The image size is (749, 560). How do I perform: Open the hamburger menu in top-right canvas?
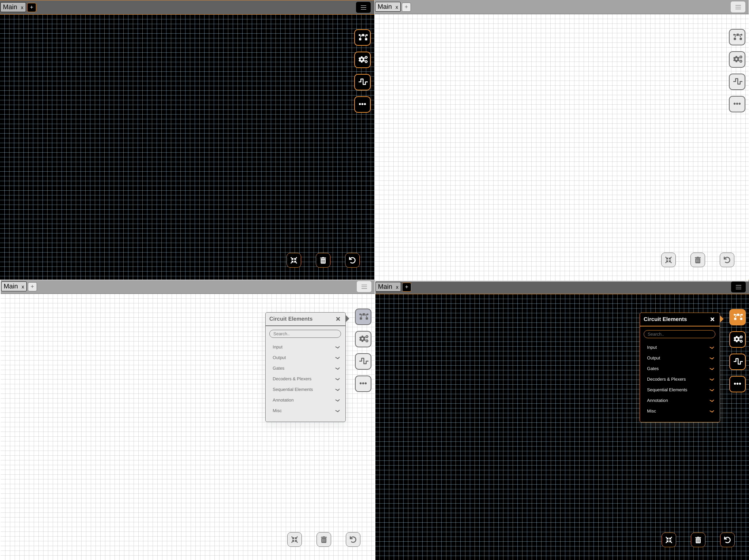[x=738, y=7]
